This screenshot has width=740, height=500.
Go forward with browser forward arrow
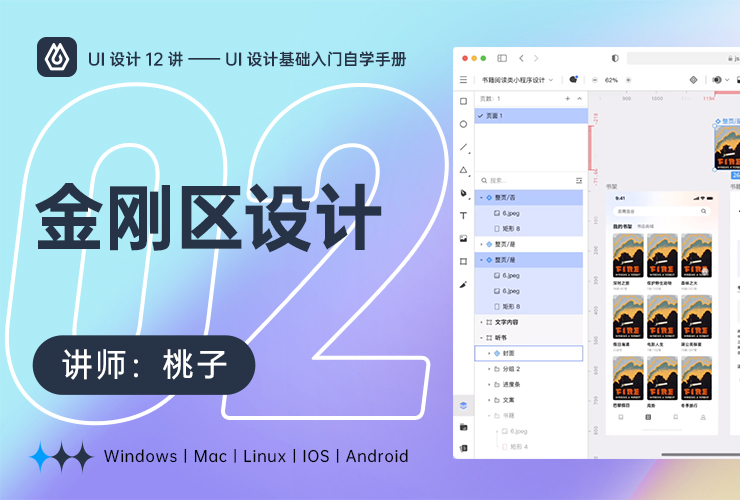point(536,58)
